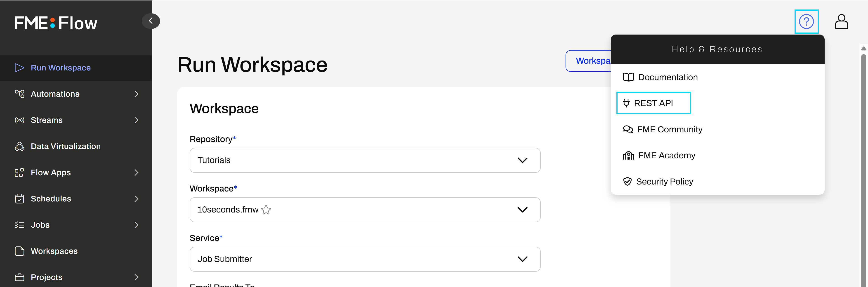Select the Flow Apps grid icon
Viewport: 868px width, 287px height.
(19, 172)
